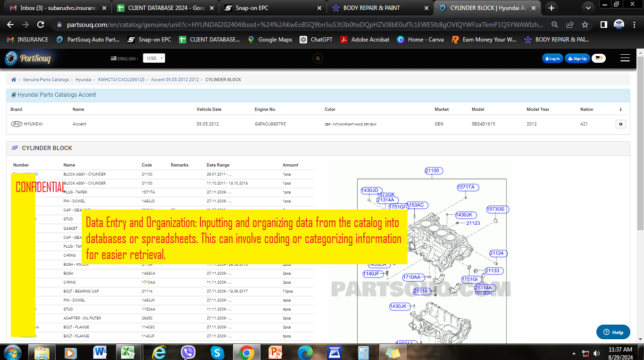This screenshot has width=644, height=360.
Task: Open a new browser tab
Action: click(x=552, y=8)
